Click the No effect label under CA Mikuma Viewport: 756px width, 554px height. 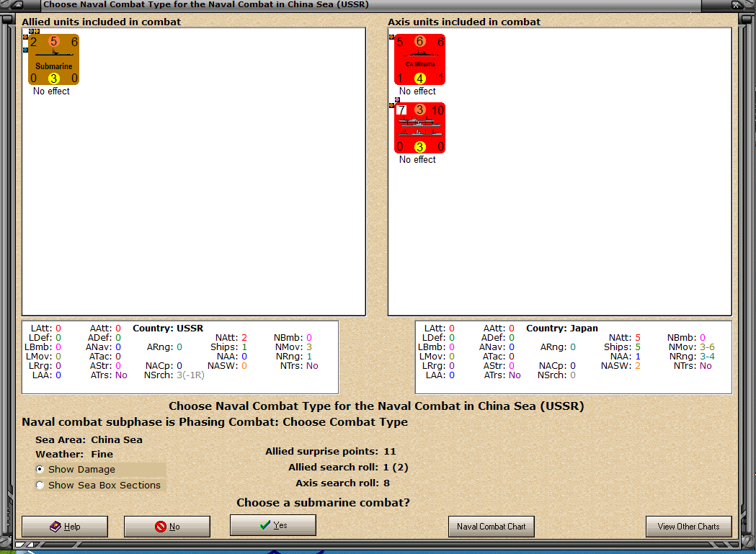coord(418,91)
